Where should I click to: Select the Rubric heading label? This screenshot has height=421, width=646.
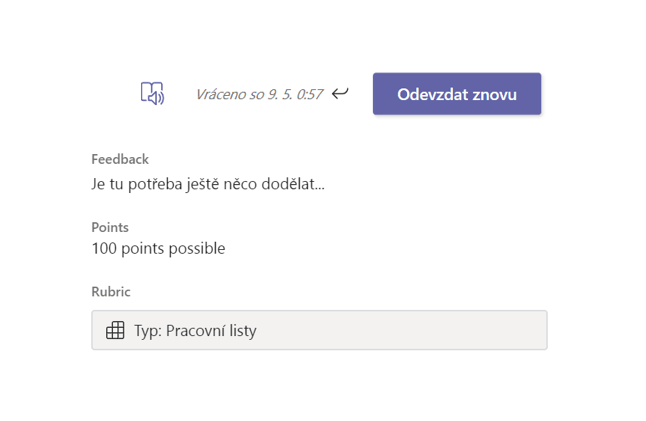(111, 292)
